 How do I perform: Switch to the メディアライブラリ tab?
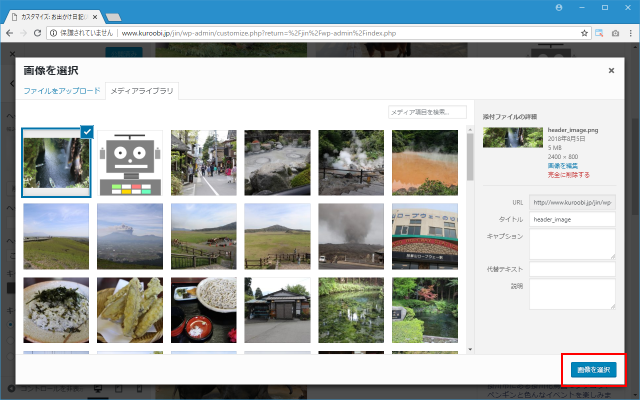(141, 91)
